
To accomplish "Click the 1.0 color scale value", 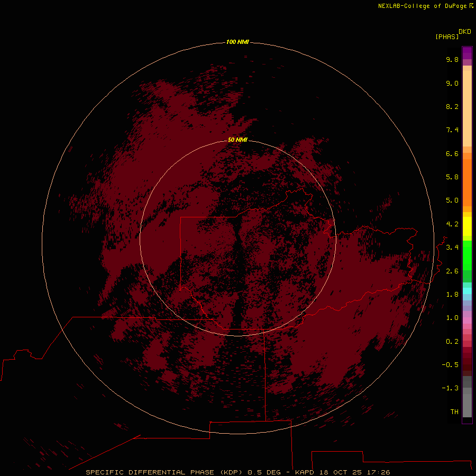I will 452,318.
